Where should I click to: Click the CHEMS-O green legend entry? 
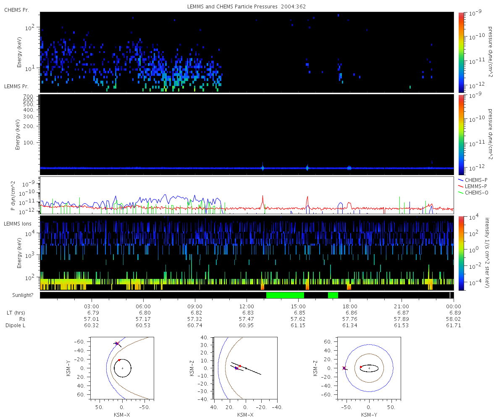[x=475, y=192]
